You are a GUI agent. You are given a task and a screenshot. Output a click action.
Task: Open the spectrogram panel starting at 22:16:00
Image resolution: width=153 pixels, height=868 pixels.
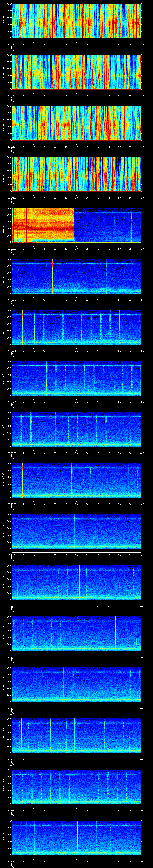pos(76,787)
